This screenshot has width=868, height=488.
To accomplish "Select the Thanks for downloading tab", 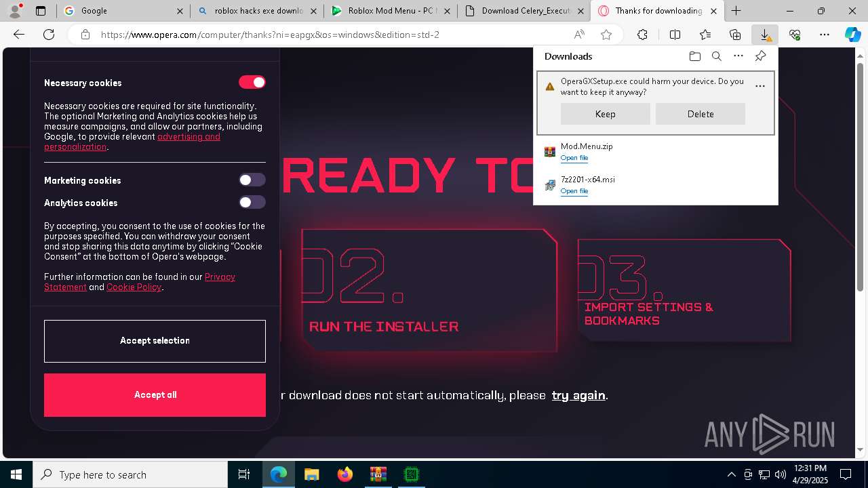I will pyautogui.click(x=657, y=11).
